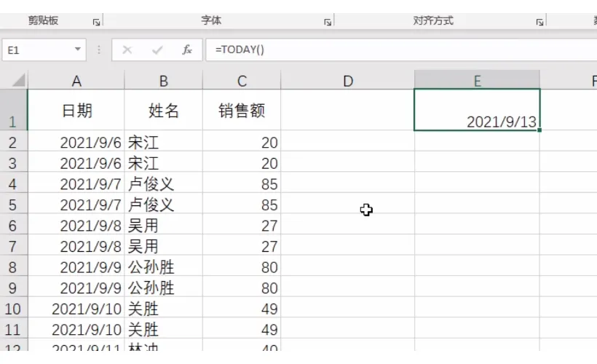Click the Name Box showing E1
Viewport: 597px width, 364px height.
(x=36, y=50)
